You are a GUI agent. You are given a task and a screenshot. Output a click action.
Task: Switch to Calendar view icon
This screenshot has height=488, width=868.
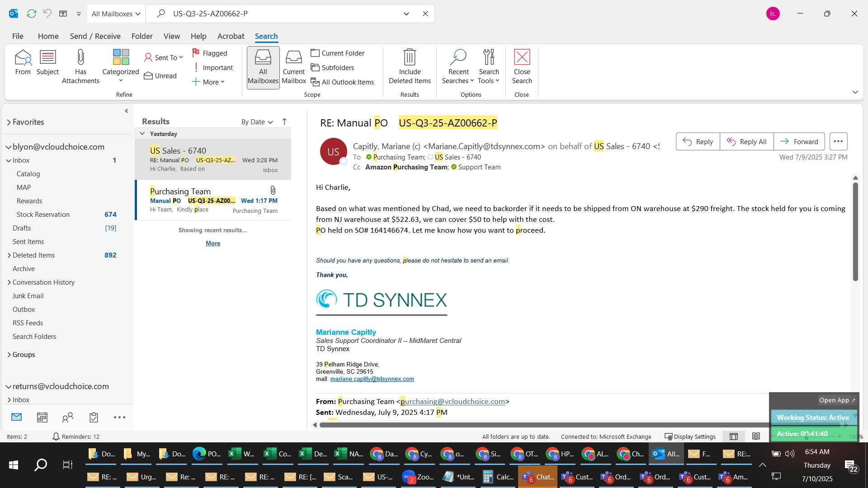tap(42, 417)
